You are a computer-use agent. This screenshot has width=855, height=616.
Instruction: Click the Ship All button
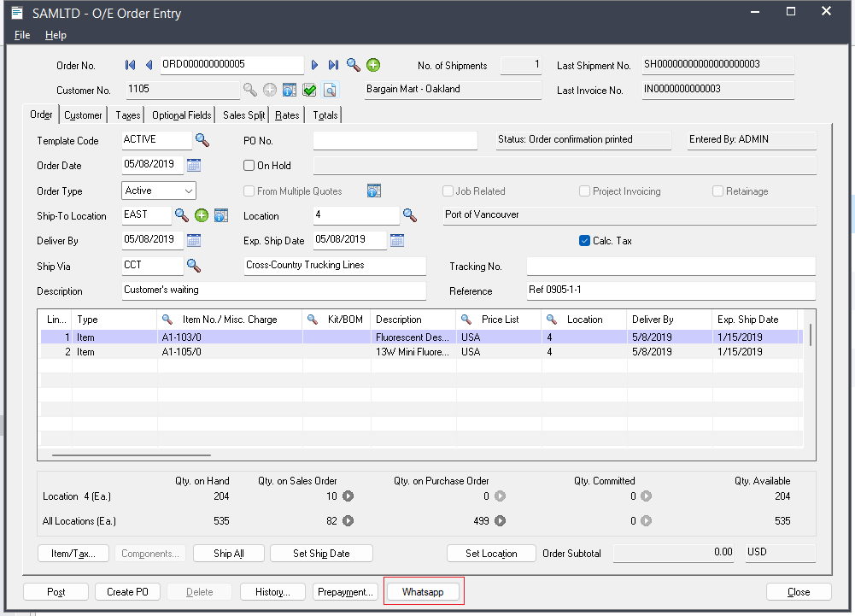(229, 554)
